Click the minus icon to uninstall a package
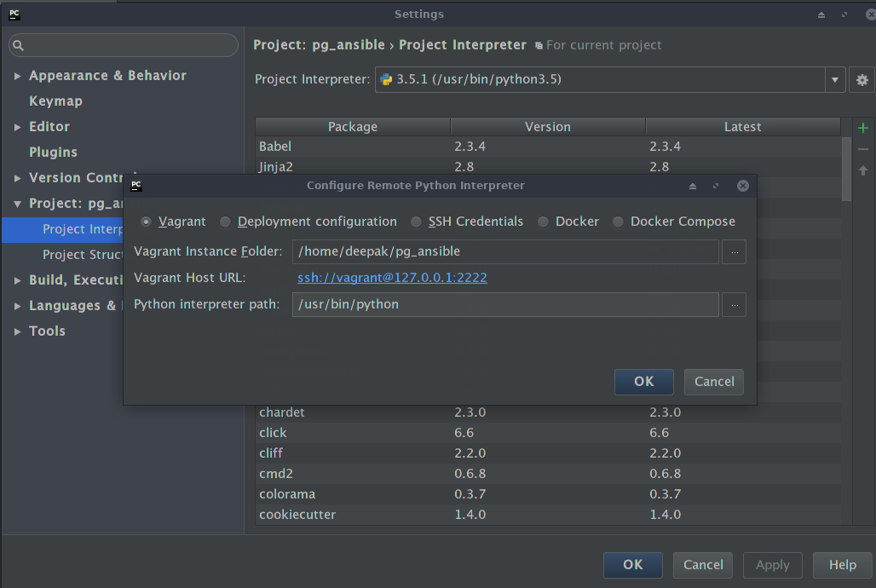This screenshot has width=876, height=588. tap(862, 148)
